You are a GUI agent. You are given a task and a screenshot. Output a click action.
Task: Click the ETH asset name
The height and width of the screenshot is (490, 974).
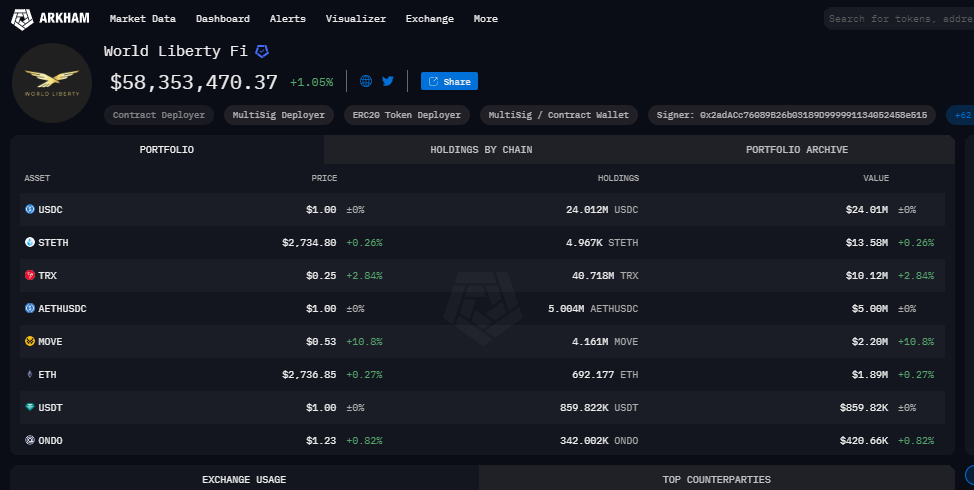(x=47, y=374)
